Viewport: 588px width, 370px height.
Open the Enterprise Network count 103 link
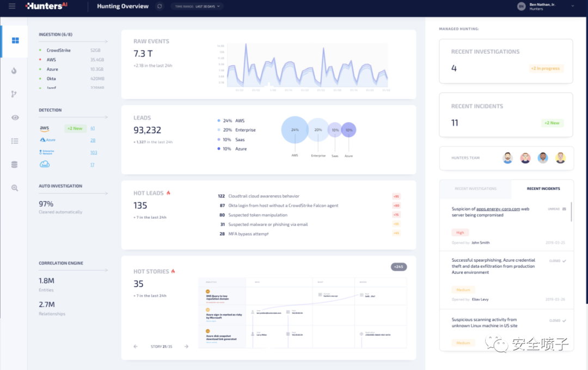pyautogui.click(x=94, y=152)
